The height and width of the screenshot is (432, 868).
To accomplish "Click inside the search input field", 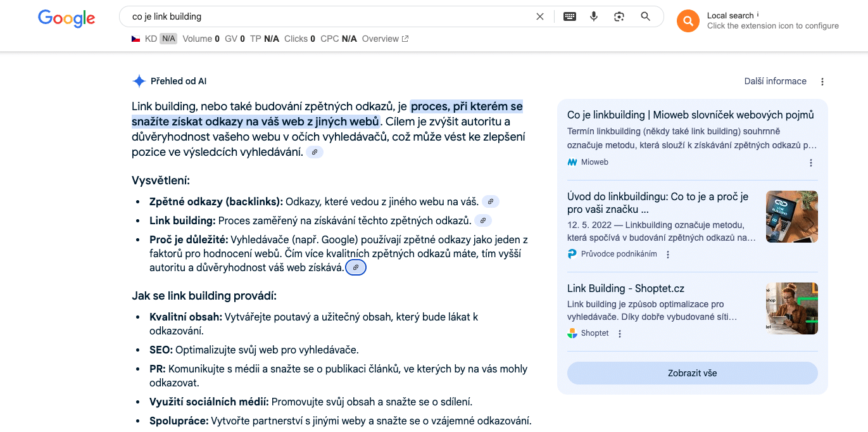I will [x=317, y=16].
